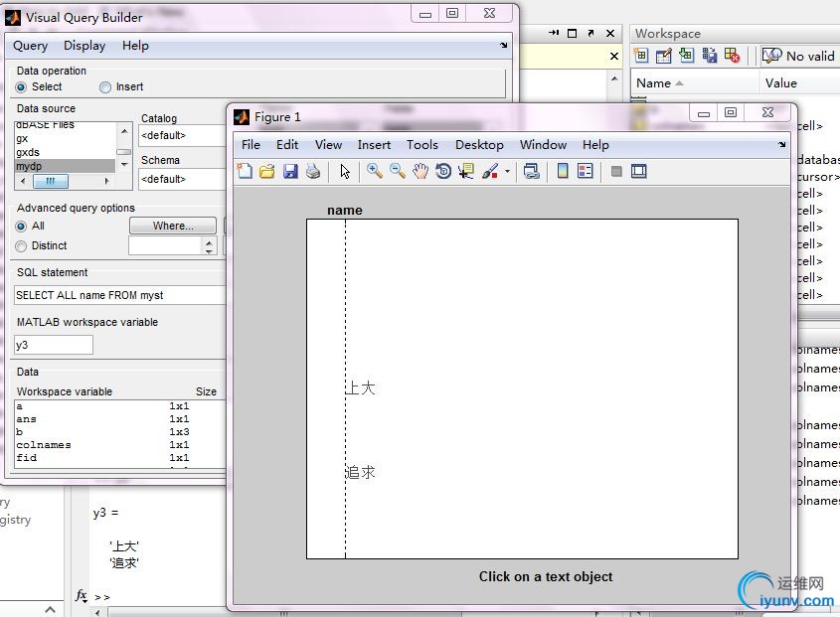This screenshot has height=617, width=840.
Task: Decrease value with the stepper down arrow
Action: (209, 250)
